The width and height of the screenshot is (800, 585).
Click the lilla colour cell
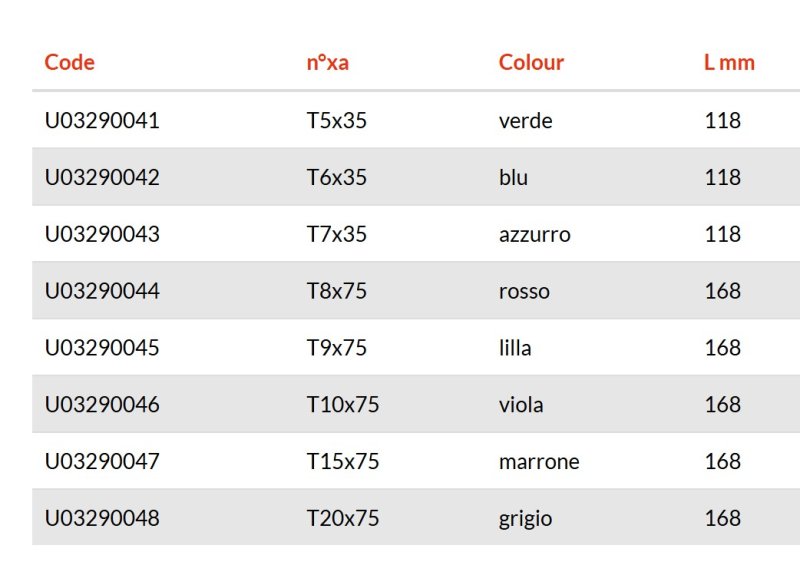pyautogui.click(x=515, y=348)
